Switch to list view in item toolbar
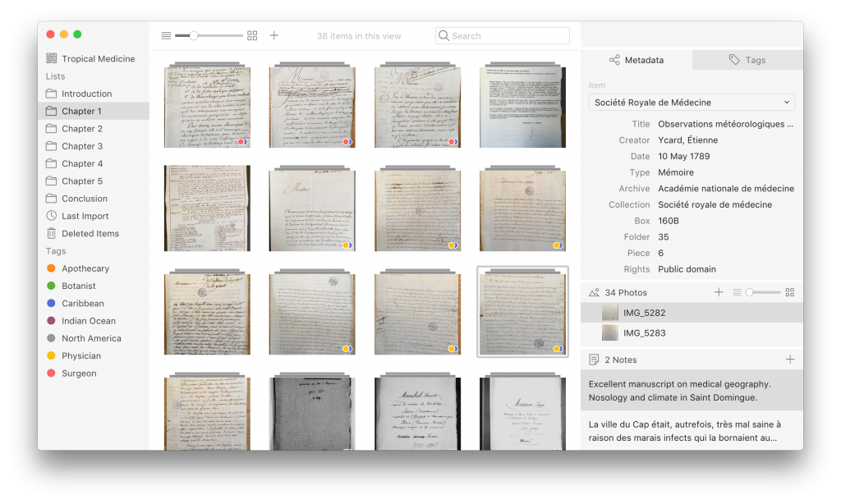Image resolution: width=841 pixels, height=504 pixels. pyautogui.click(x=166, y=36)
